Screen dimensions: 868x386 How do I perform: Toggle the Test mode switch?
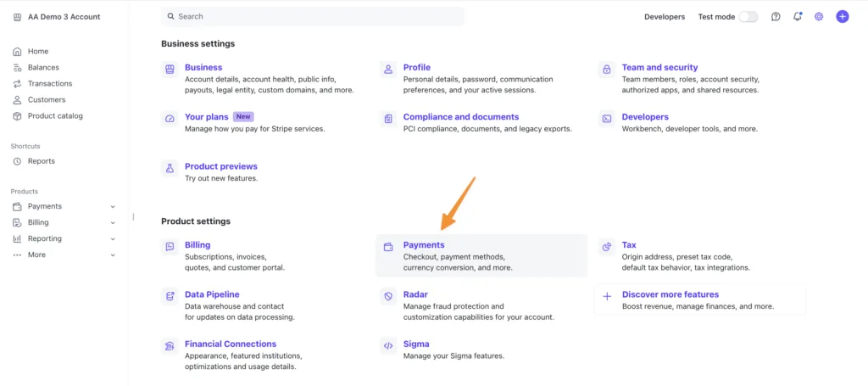tap(748, 17)
